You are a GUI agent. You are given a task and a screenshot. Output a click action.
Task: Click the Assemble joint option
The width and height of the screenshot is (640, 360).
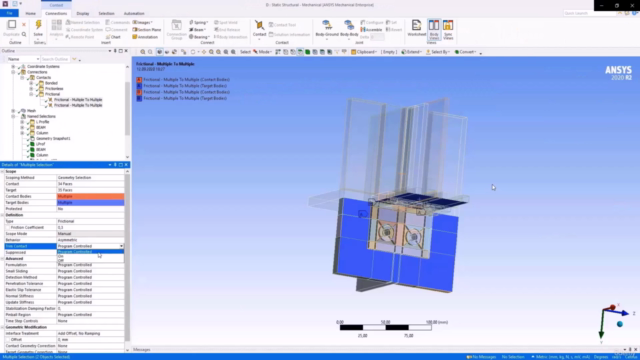click(371, 30)
